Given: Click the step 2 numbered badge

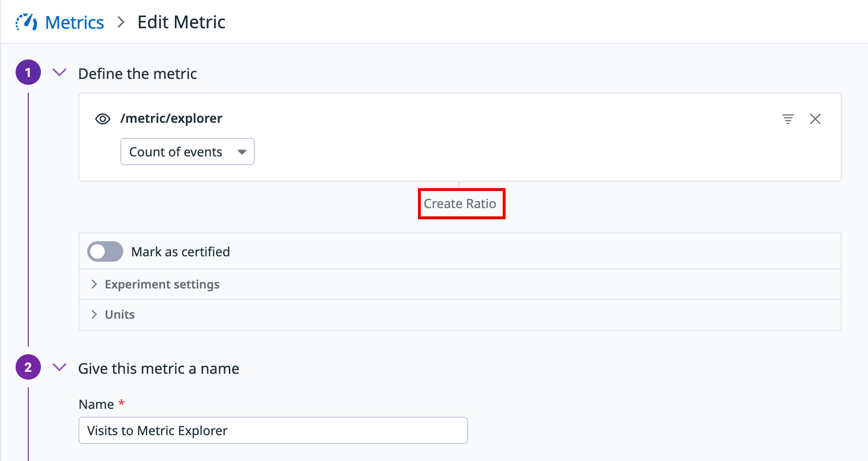Looking at the screenshot, I should [x=28, y=367].
